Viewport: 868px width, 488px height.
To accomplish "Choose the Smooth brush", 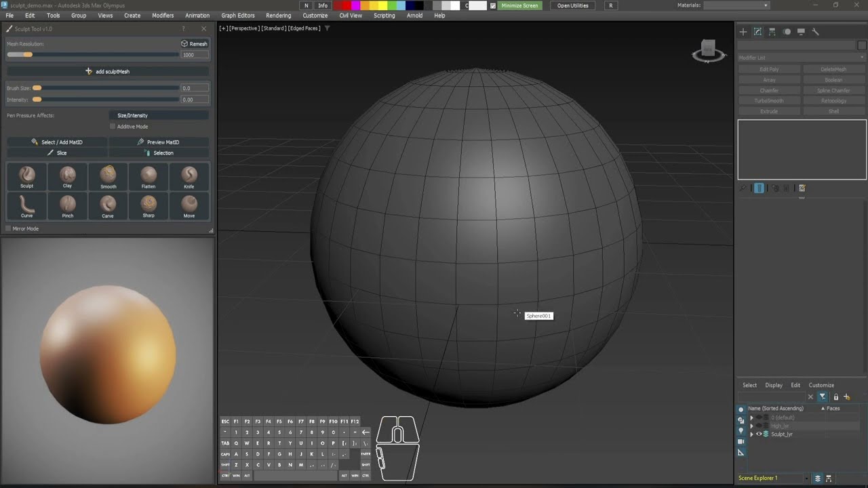I will (108, 177).
